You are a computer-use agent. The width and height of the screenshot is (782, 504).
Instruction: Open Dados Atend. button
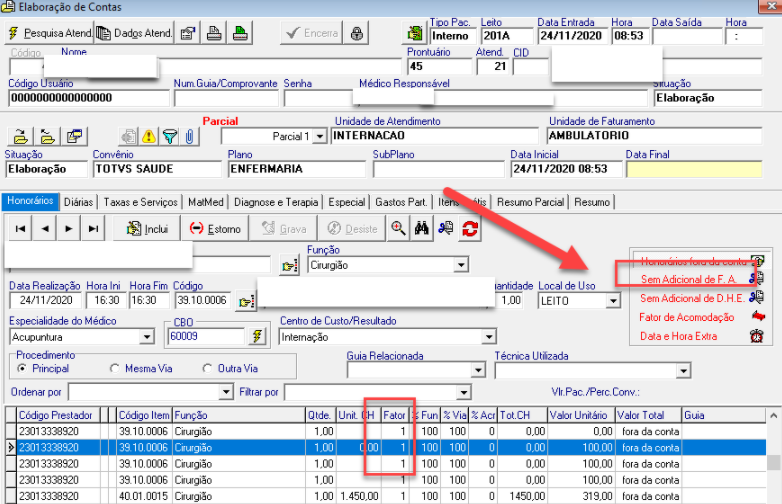point(134,33)
